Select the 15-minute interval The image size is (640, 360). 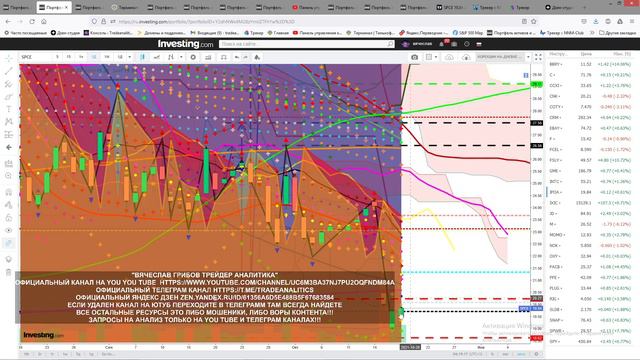(69, 57)
